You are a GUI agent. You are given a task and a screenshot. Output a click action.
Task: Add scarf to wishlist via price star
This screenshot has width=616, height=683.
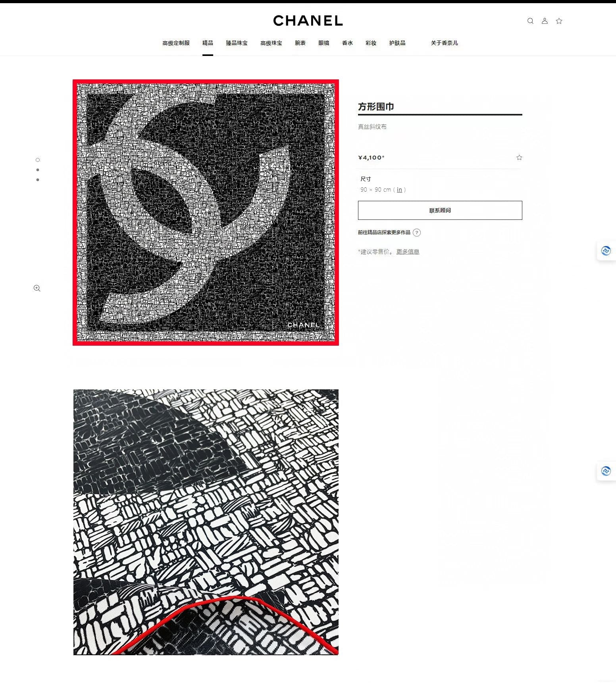click(519, 158)
